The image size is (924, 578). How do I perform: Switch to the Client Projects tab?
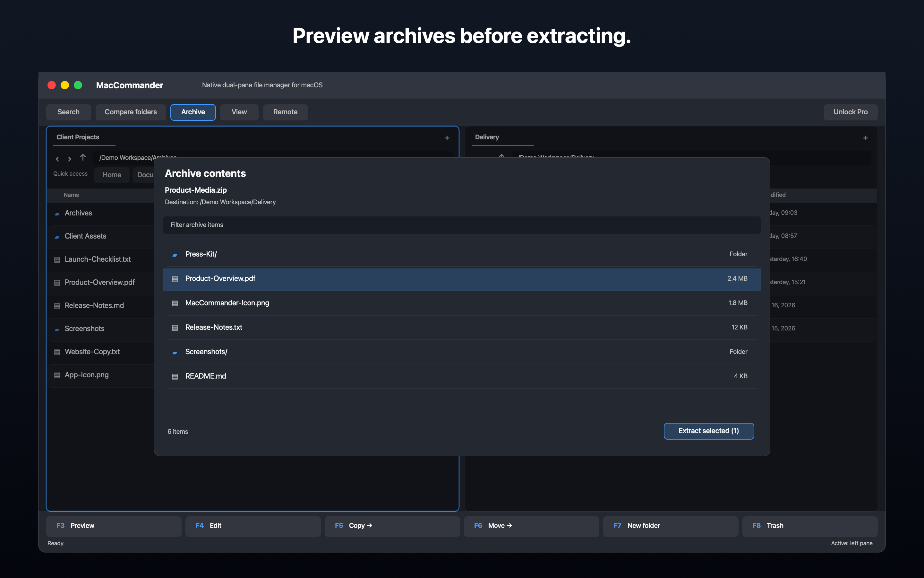tap(78, 137)
